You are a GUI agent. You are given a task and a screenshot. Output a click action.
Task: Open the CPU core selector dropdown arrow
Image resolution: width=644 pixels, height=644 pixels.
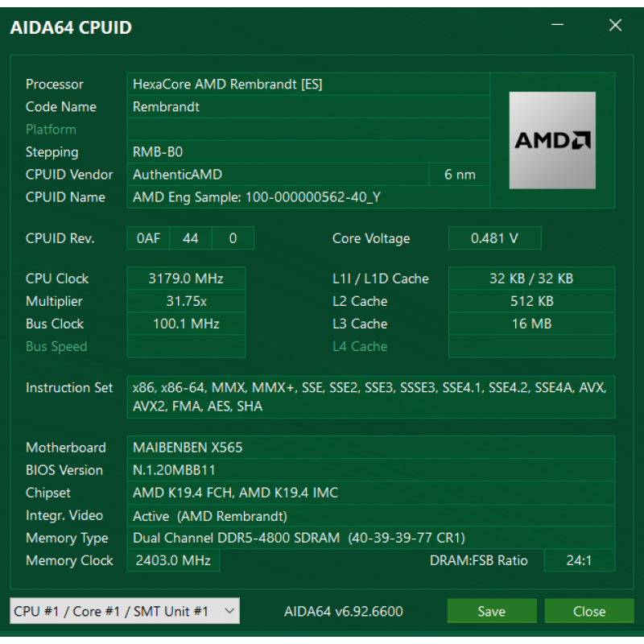tap(229, 611)
